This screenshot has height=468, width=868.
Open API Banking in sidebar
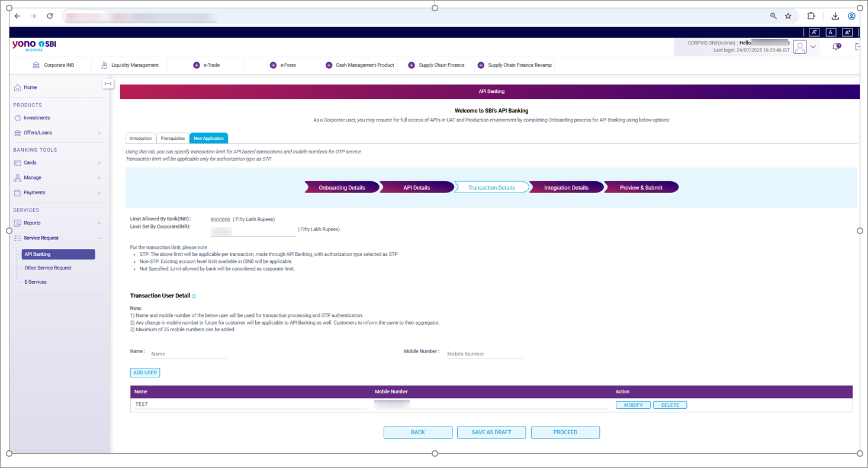tap(58, 254)
